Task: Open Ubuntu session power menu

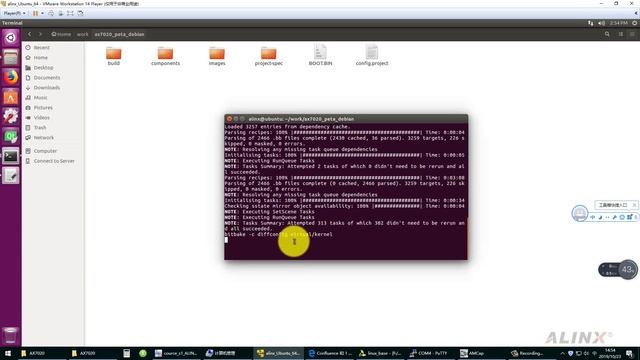Action: tap(635, 23)
